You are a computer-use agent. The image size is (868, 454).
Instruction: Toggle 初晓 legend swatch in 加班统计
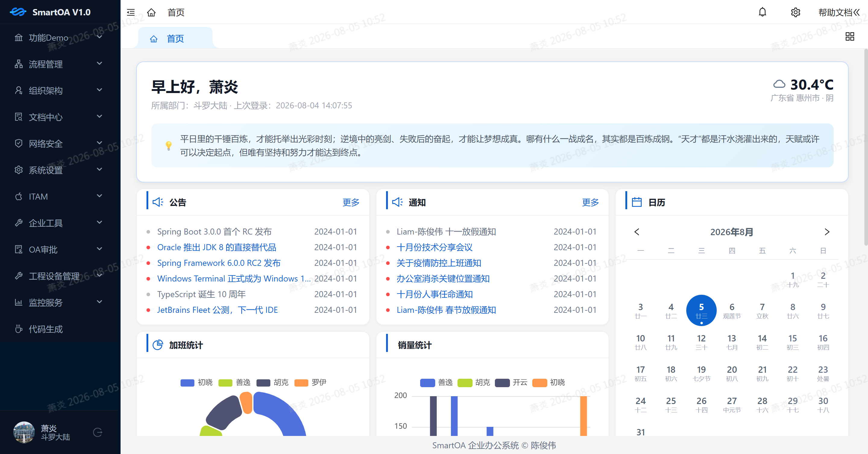click(x=187, y=383)
